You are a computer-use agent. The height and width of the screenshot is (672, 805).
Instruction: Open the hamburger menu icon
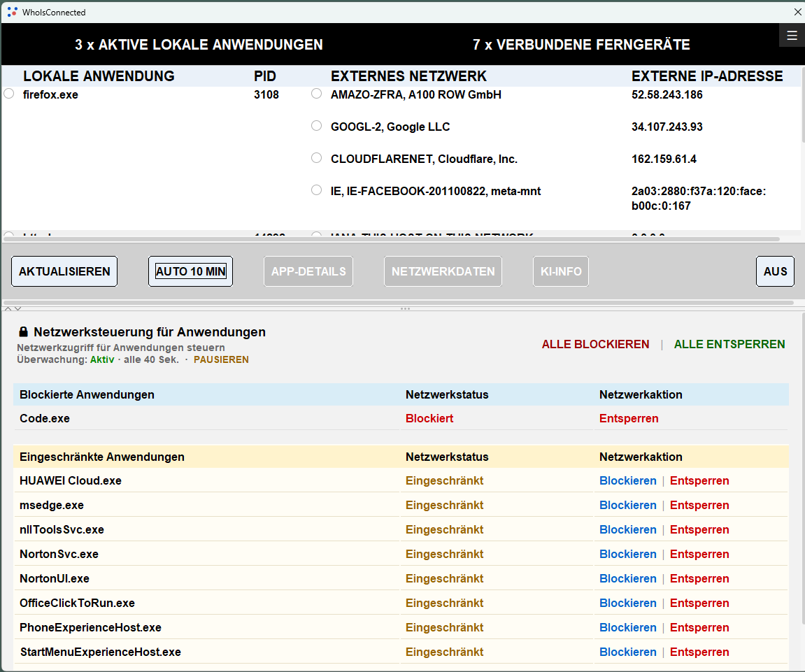[792, 36]
